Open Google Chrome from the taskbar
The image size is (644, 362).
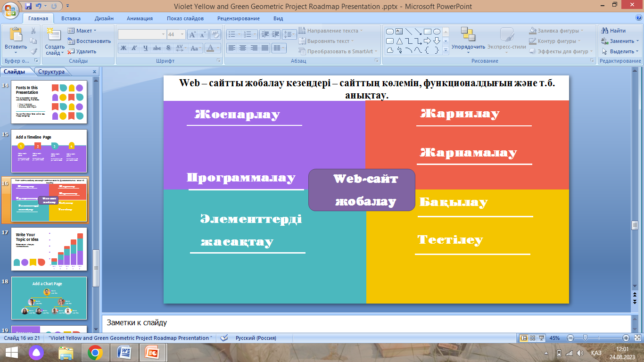pyautogui.click(x=95, y=353)
